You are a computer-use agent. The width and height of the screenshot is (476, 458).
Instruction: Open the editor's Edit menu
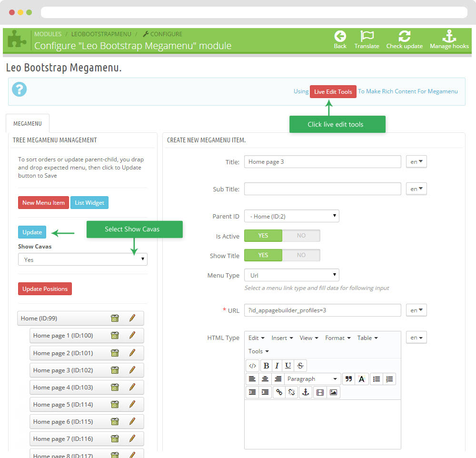pos(257,338)
